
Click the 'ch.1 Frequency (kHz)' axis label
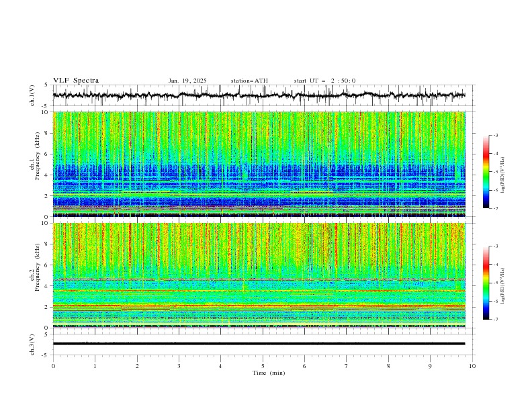[x=35, y=154]
